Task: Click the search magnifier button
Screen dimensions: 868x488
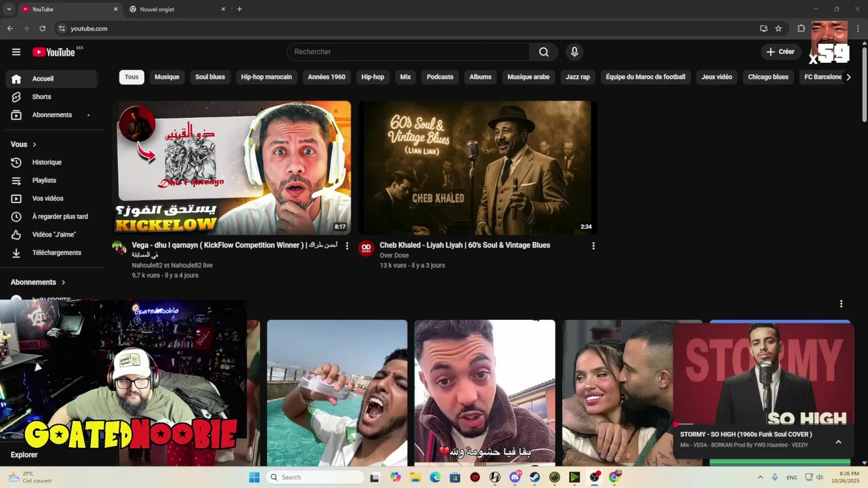Action: click(x=544, y=52)
